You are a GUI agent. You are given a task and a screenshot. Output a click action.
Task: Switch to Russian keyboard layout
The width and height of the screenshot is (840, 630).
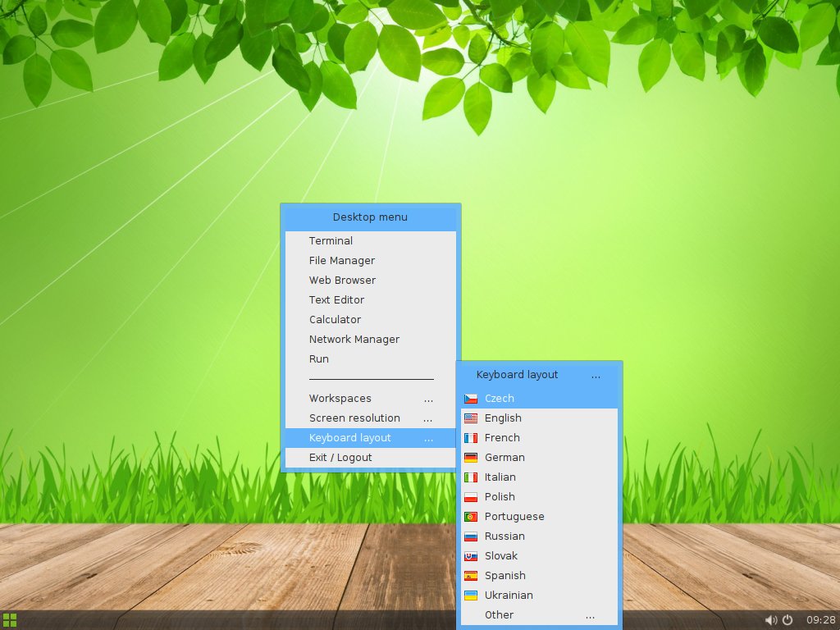click(x=504, y=536)
